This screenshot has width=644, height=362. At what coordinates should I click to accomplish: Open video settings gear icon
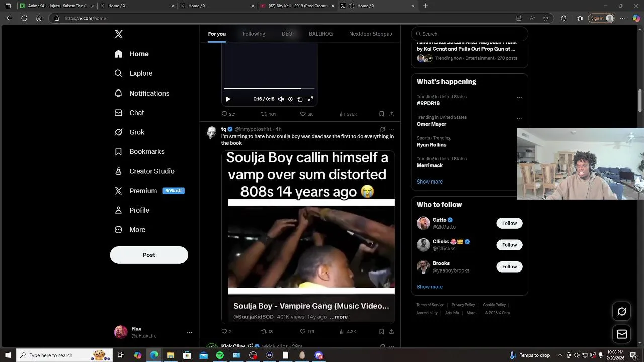(290, 99)
